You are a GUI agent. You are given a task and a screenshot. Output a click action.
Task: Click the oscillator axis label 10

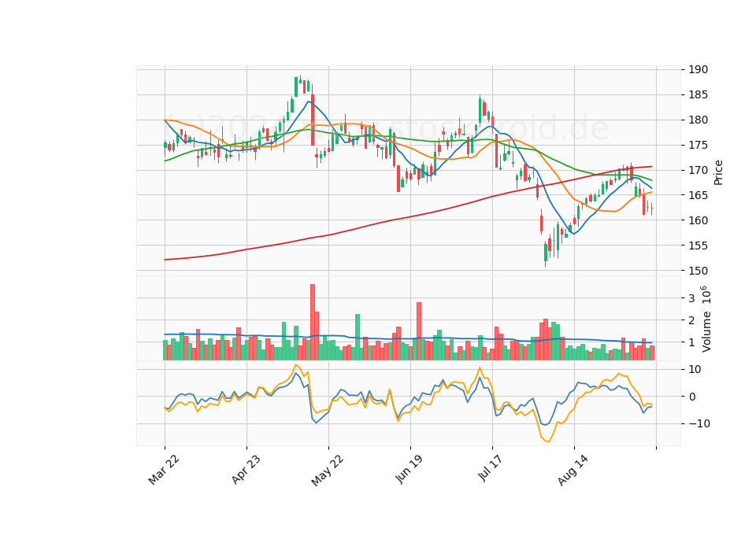point(695,370)
